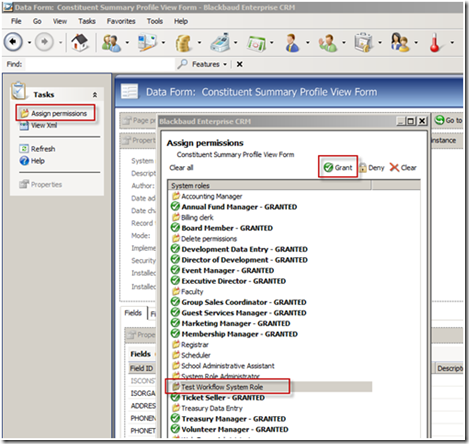Viewport: 469px width, 444px height.
Task: Close the Find bar with X
Action: (239, 64)
